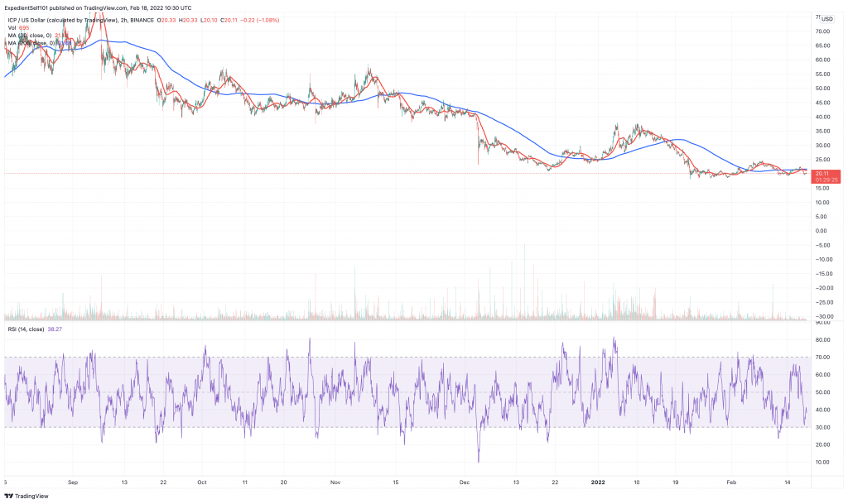The height and width of the screenshot is (504, 848).
Task: Click the Oct date label on time axis
Action: 202,482
